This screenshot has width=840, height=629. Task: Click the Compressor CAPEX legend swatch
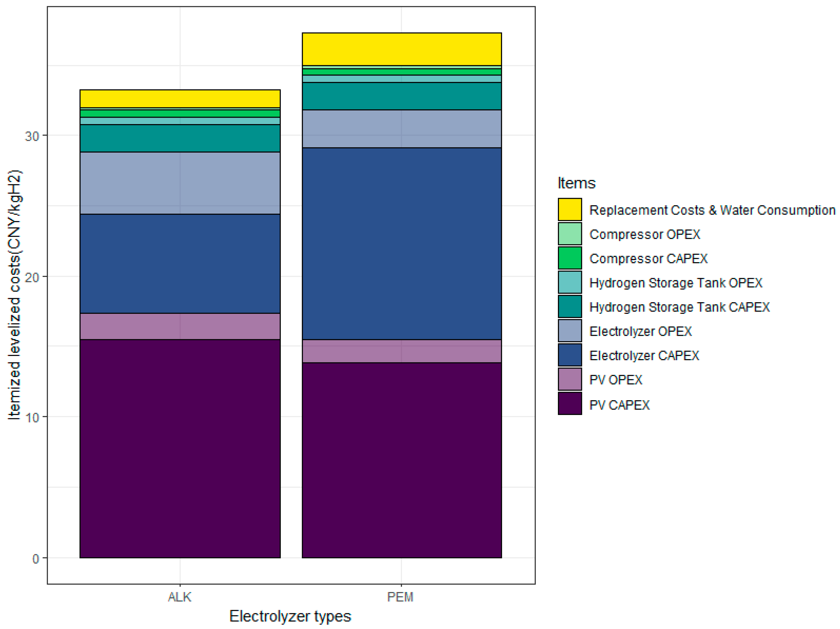(x=570, y=258)
